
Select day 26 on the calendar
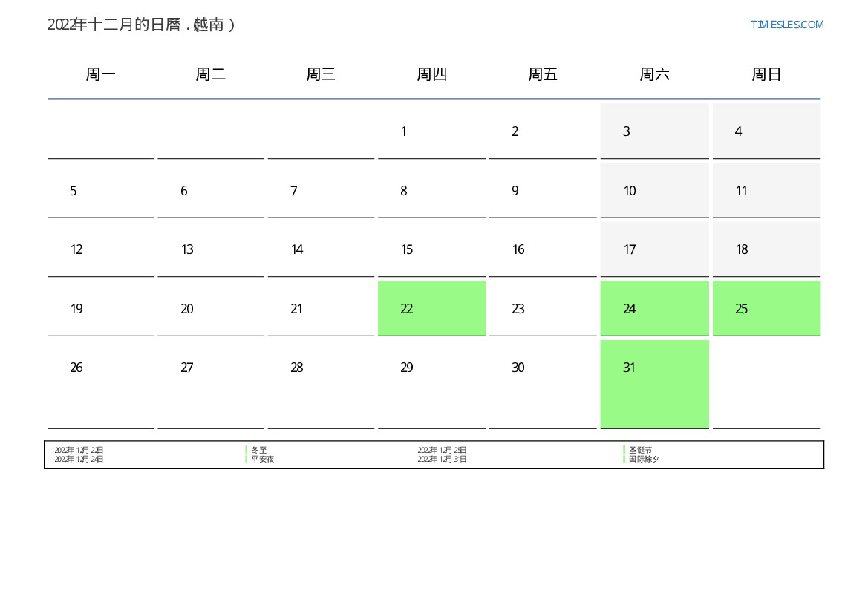tap(101, 385)
